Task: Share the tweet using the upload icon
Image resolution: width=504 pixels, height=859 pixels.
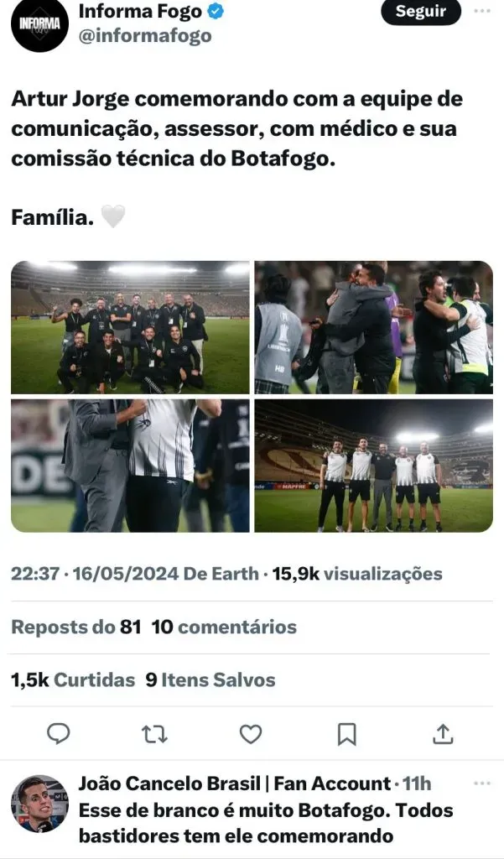Action: click(443, 733)
